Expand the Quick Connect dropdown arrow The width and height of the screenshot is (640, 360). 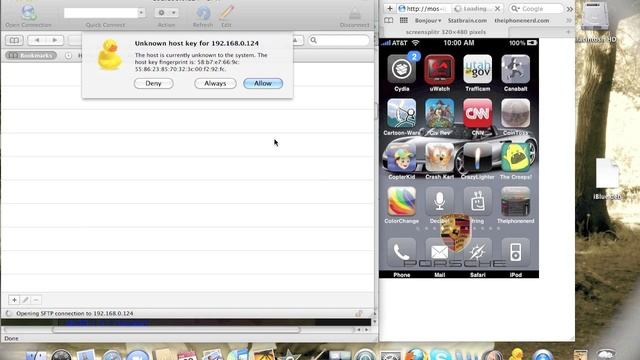pyautogui.click(x=141, y=13)
